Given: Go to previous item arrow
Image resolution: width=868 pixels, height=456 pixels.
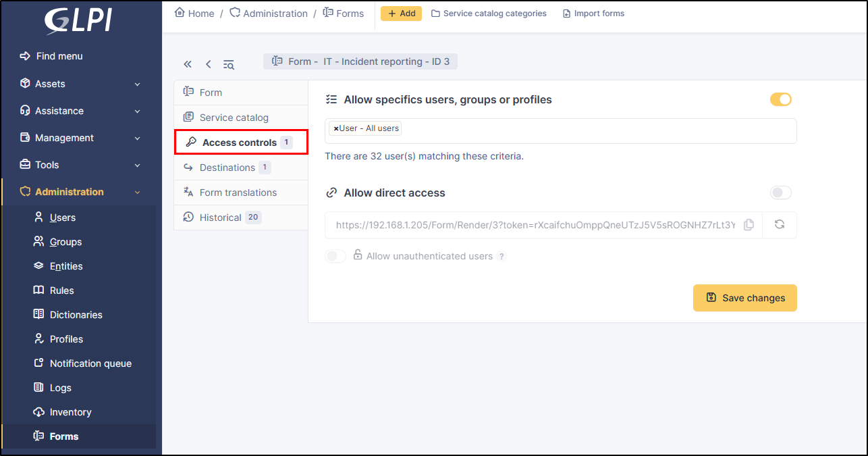Looking at the screenshot, I should point(209,64).
